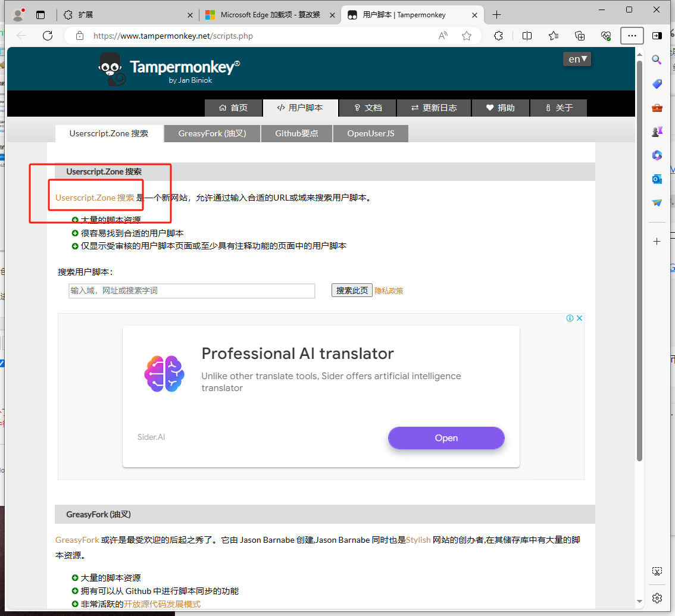Screen dimensions: 675x616
Task: Click the favorites star in address bar
Action: 467,36
